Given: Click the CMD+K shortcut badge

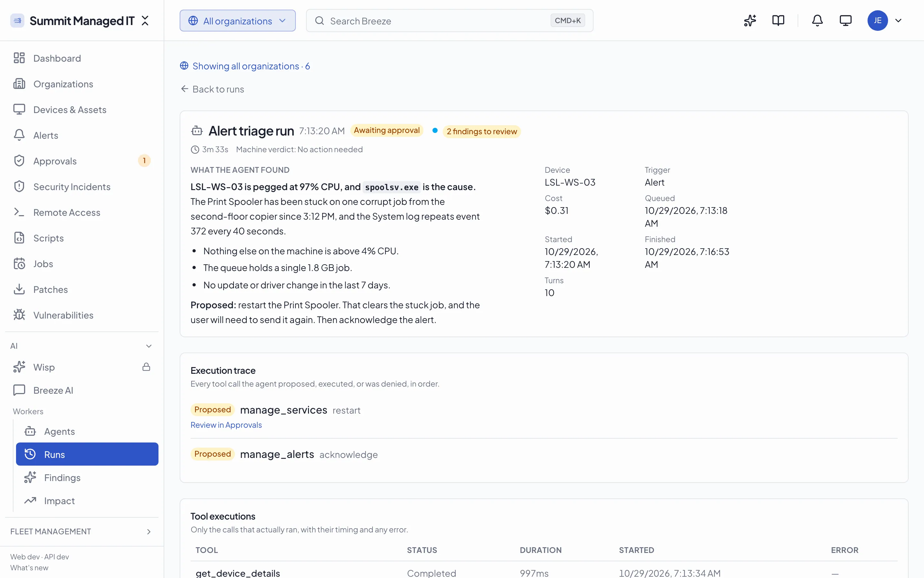Looking at the screenshot, I should click(568, 21).
